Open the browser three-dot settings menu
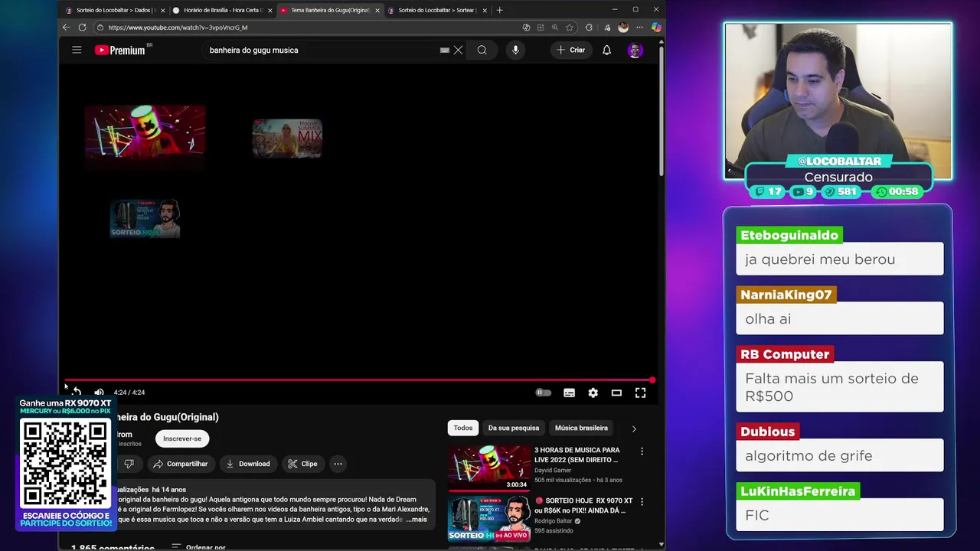The image size is (980, 551). point(639,28)
